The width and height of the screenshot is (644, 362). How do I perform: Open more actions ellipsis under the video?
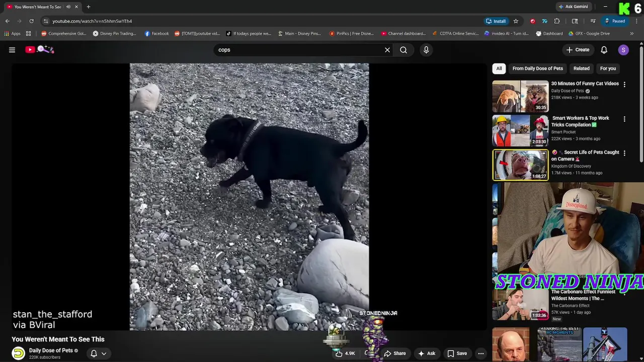click(481, 353)
